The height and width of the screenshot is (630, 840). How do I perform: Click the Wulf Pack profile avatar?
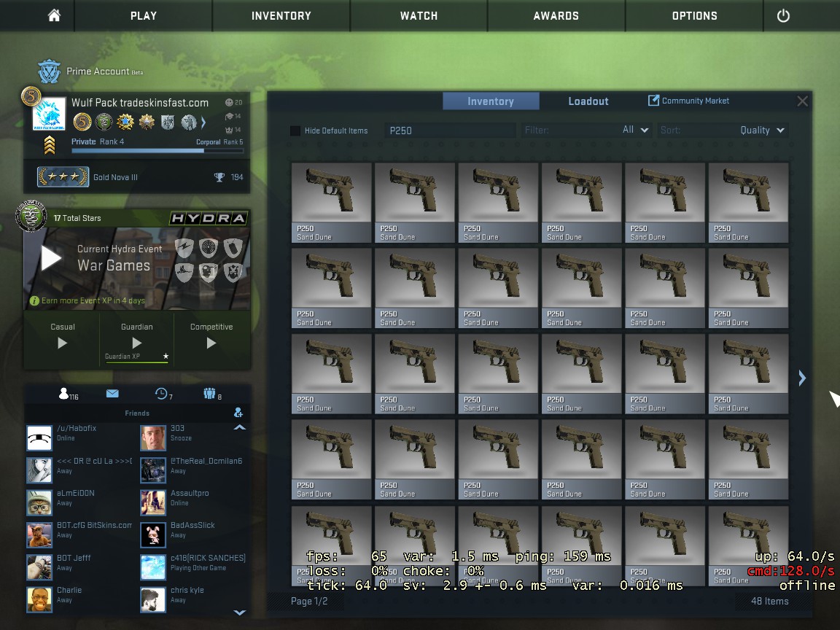point(49,114)
